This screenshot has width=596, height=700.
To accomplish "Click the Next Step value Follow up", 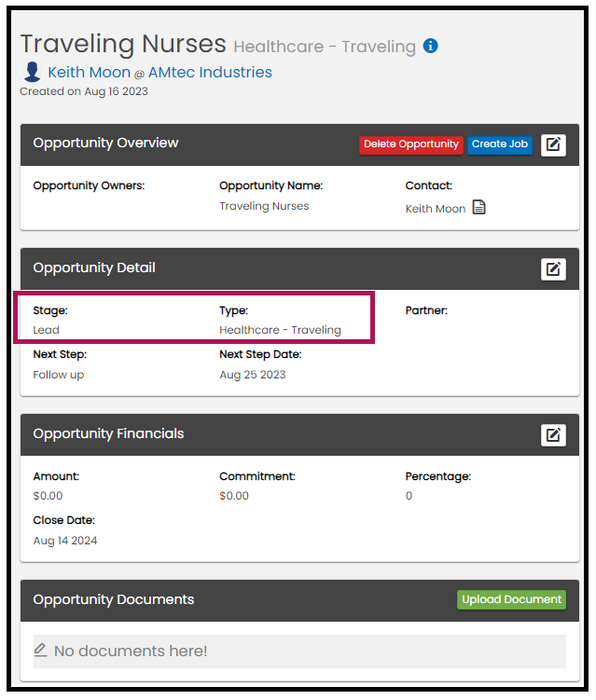I will (58, 375).
